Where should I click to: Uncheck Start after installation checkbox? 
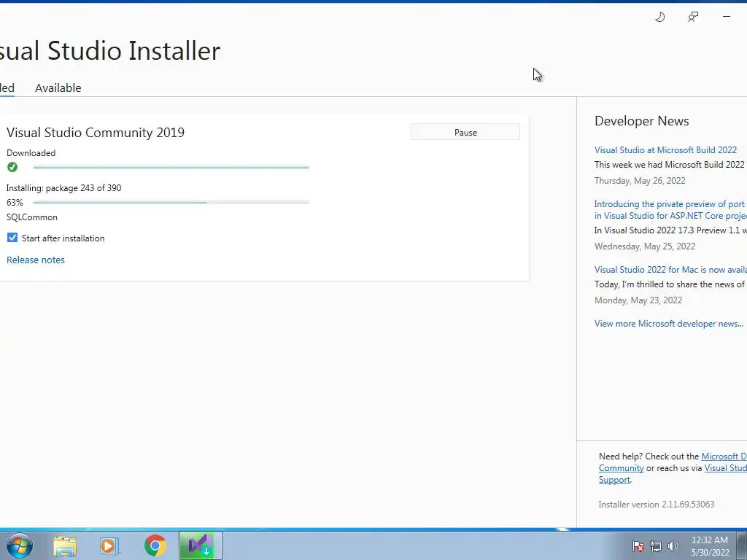pos(12,238)
